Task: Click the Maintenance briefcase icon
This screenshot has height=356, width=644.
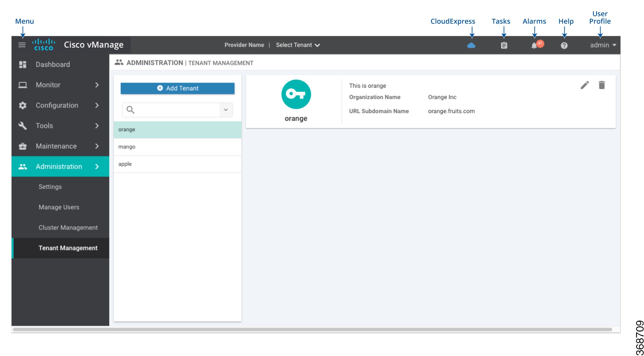Action: click(x=22, y=146)
